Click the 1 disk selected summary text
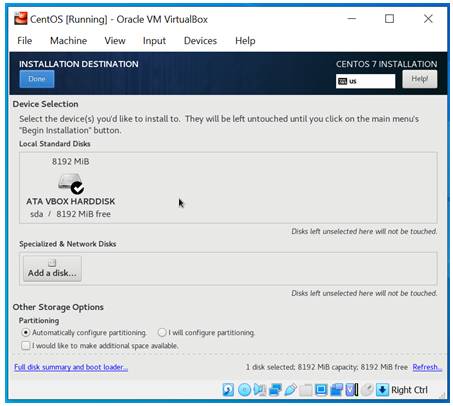Image resolution: width=453 pixels, height=406 pixels. pyautogui.click(x=327, y=367)
